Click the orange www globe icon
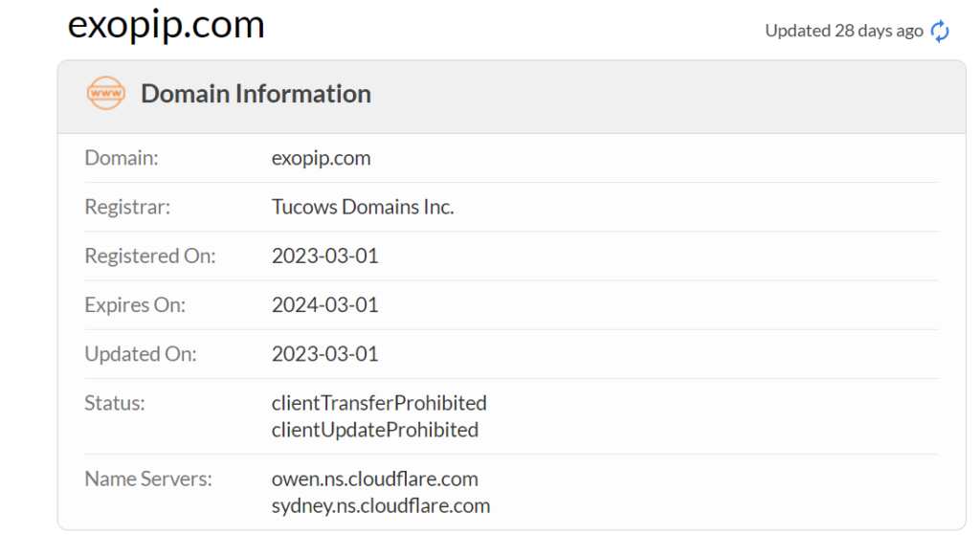Screen dimensions: 980x535 (105, 93)
